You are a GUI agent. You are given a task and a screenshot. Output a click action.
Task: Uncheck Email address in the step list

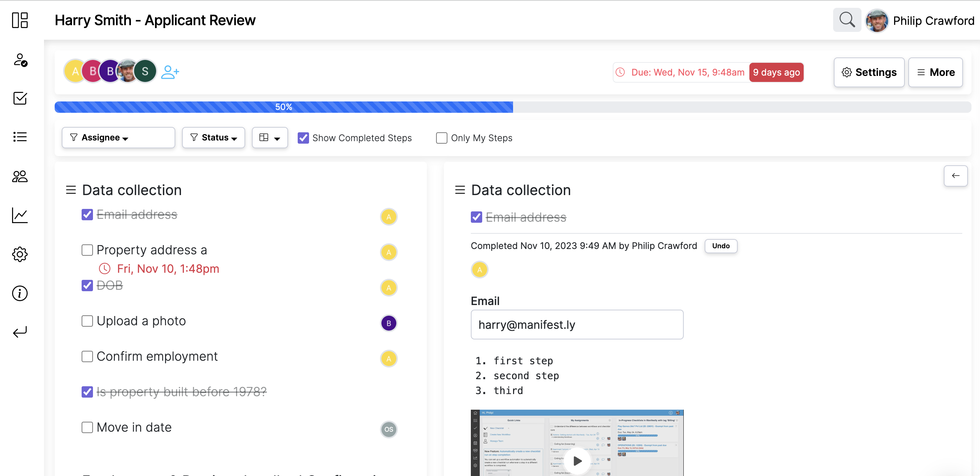coord(87,215)
